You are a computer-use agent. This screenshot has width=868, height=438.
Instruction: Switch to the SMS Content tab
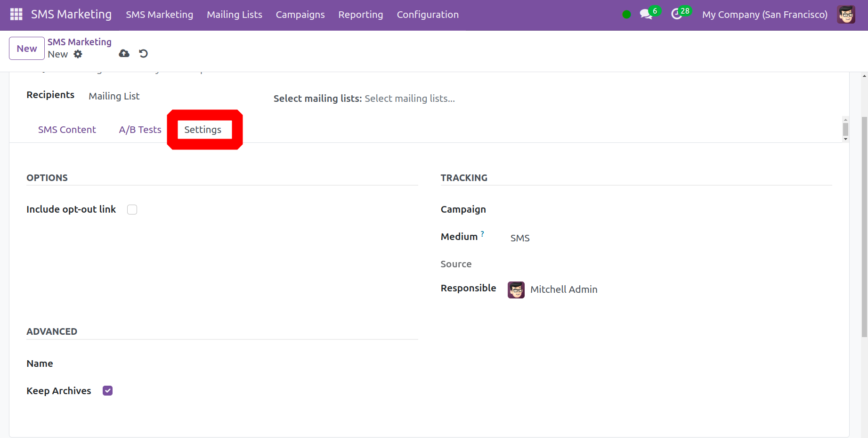pyautogui.click(x=67, y=130)
